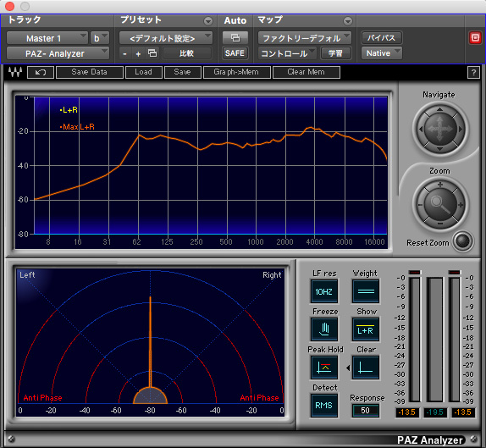This screenshot has width=486, height=448.
Task: Toggle the RMS detect mode button
Action: click(324, 405)
